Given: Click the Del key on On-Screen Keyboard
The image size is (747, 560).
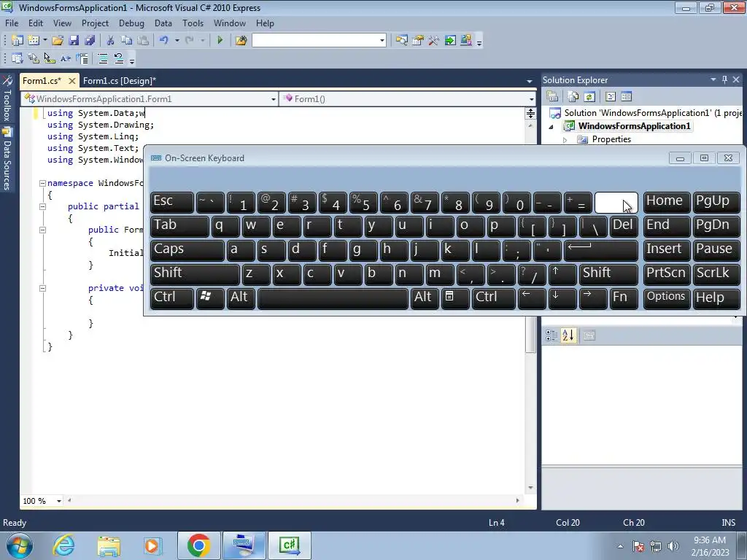Looking at the screenshot, I should coord(624,226).
